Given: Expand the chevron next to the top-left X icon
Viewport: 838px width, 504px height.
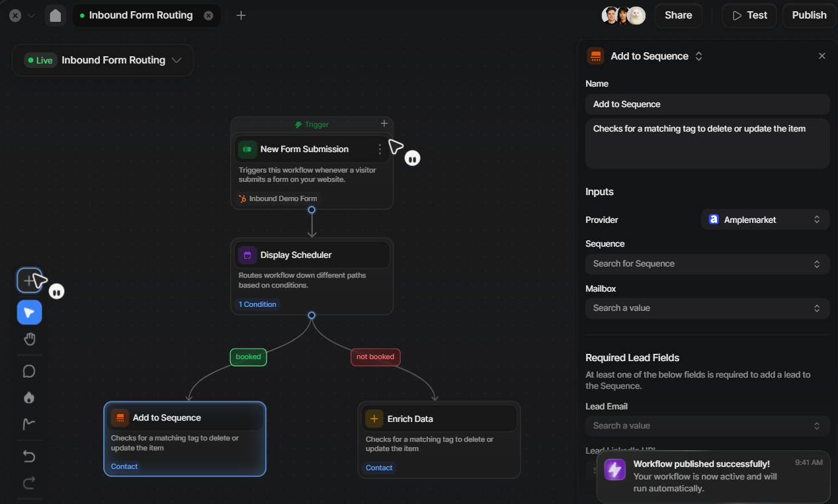Looking at the screenshot, I should [x=31, y=15].
